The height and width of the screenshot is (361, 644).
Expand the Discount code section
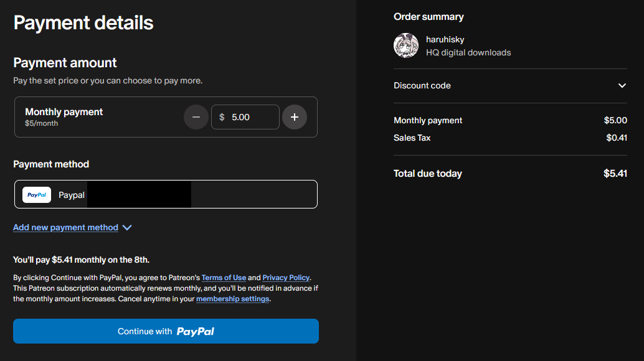(510, 86)
